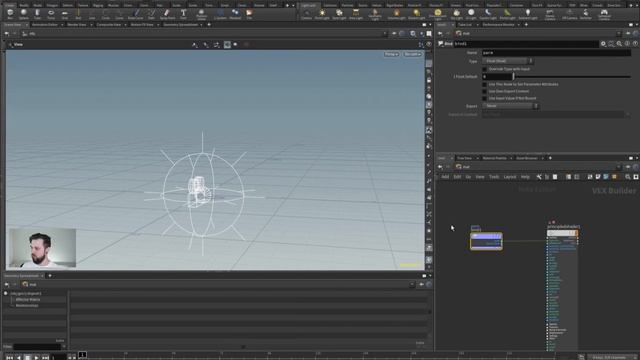
Task: Expand the spreadsheet root tree node
Action: pyautogui.click(x=6, y=293)
